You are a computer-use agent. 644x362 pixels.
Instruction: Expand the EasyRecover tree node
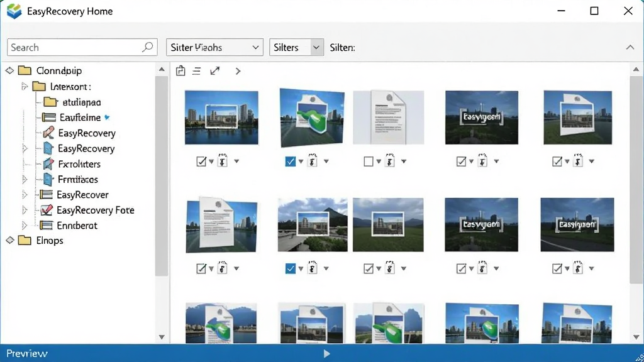(x=25, y=195)
